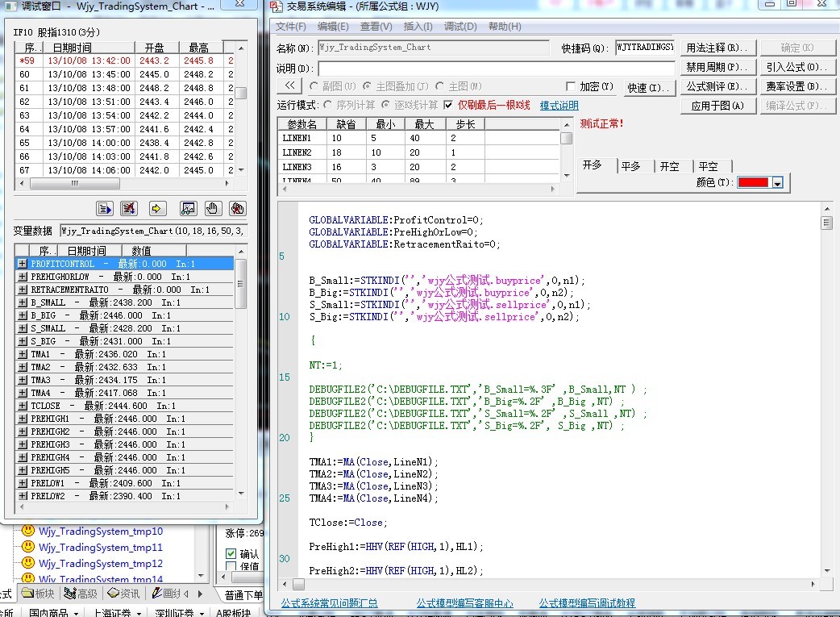Open the 调试 menu
This screenshot has height=617, width=840.
point(460,27)
